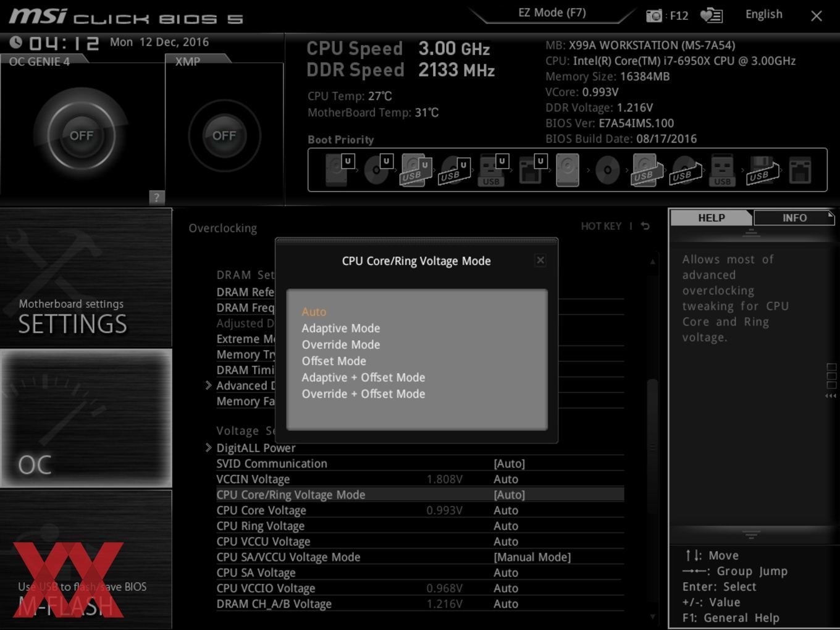Screen dimensions: 840x630
Task: Click the help panel side expand handle
Action: [831, 381]
